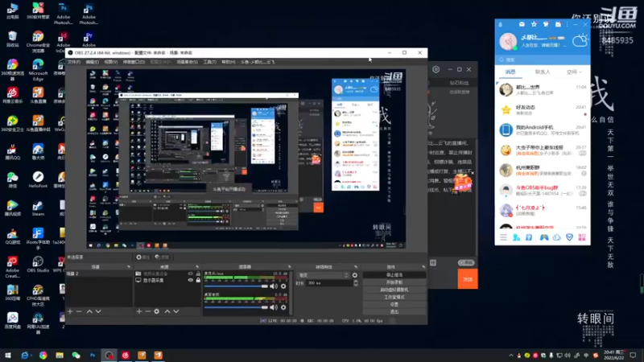Click the 停止推流 stop streaming button
The height and width of the screenshot is (362, 644).
394,275
